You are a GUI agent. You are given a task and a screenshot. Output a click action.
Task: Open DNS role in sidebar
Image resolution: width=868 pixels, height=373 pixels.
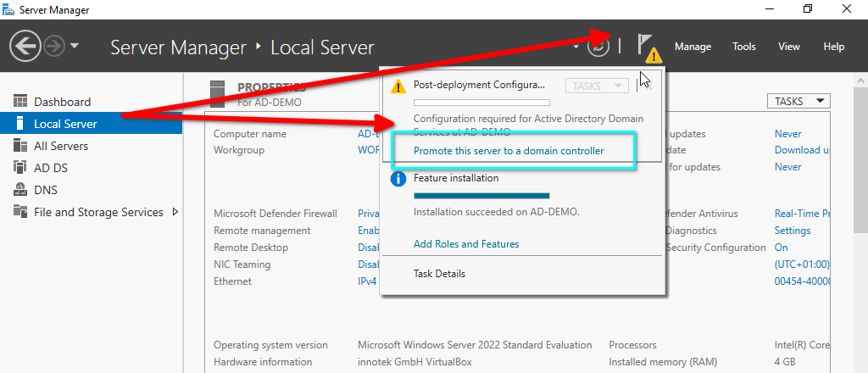[46, 190]
